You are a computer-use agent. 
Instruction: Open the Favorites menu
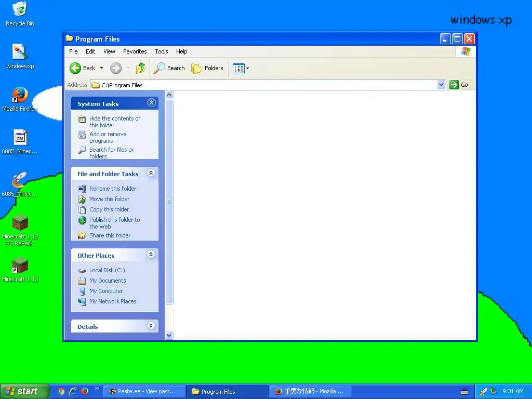135,51
